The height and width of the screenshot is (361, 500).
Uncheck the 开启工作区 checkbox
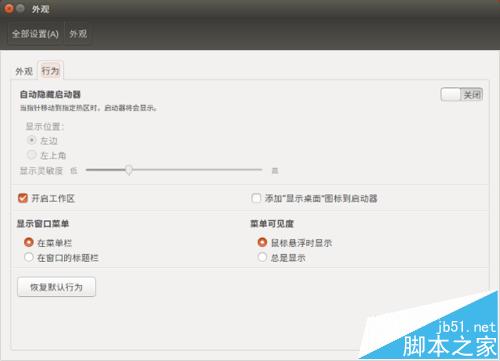pyautogui.click(x=23, y=198)
